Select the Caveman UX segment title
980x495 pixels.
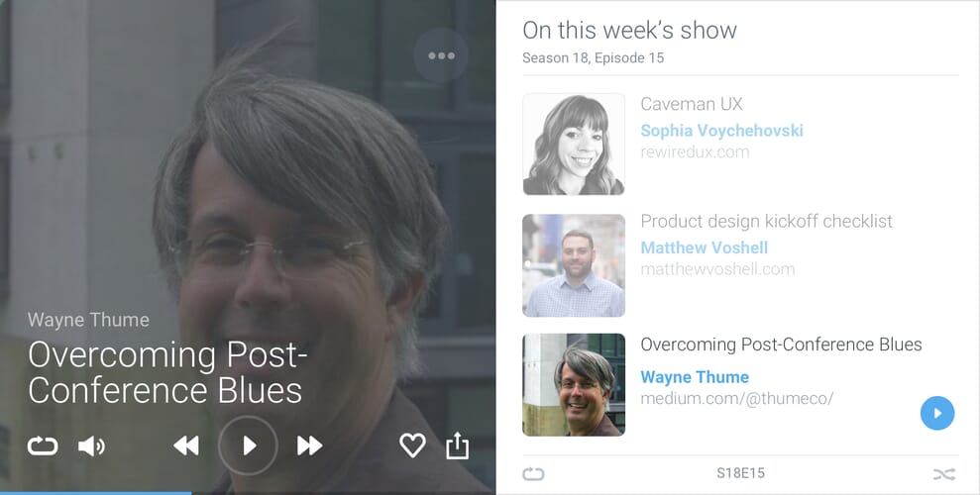point(692,104)
